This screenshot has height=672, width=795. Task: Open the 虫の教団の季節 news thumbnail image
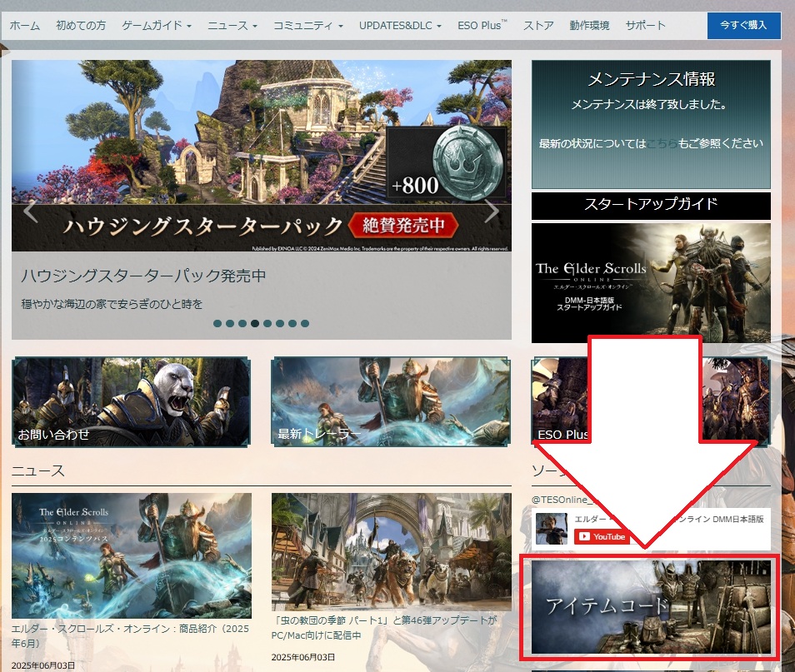pos(392,551)
